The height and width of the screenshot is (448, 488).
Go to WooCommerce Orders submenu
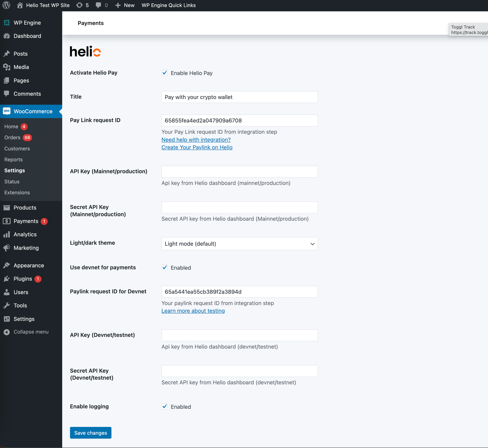12,138
